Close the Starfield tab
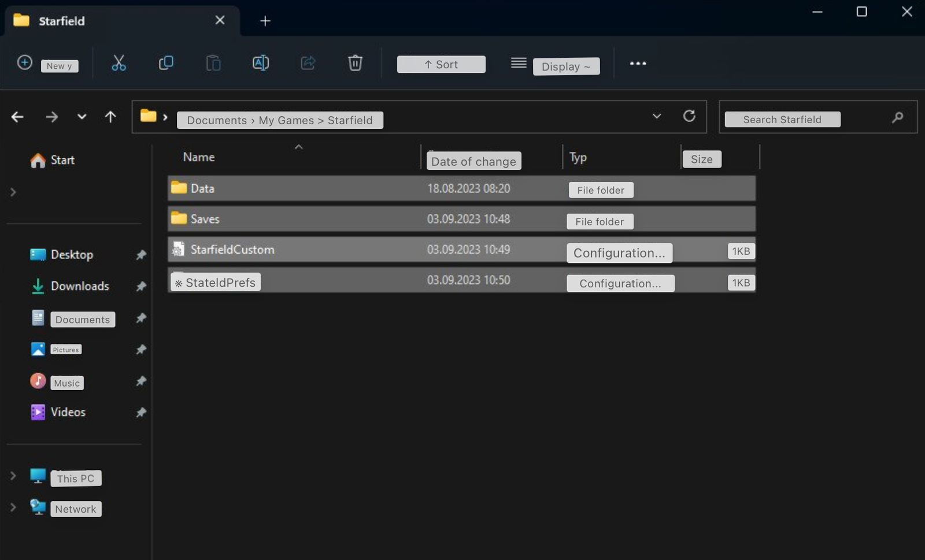 click(220, 20)
